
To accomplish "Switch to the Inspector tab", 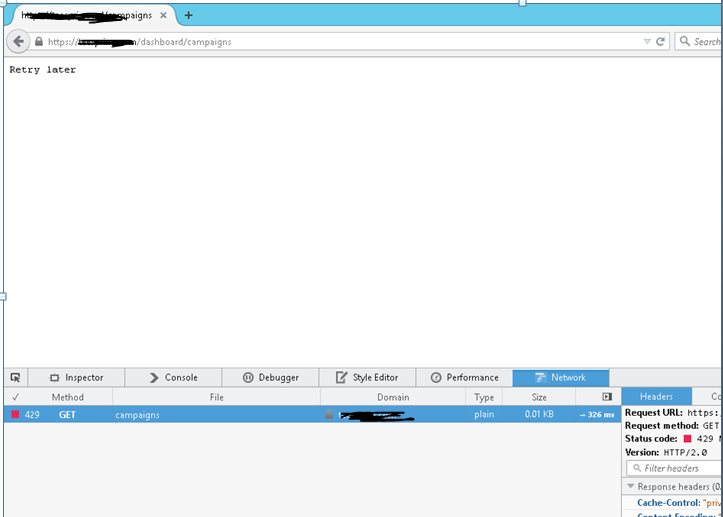I will 76,377.
